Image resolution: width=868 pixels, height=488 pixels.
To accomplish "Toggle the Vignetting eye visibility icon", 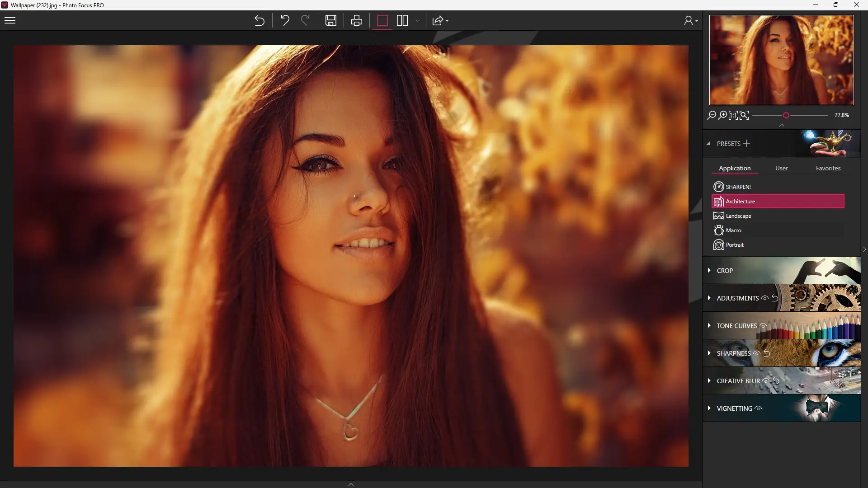I will pos(759,408).
